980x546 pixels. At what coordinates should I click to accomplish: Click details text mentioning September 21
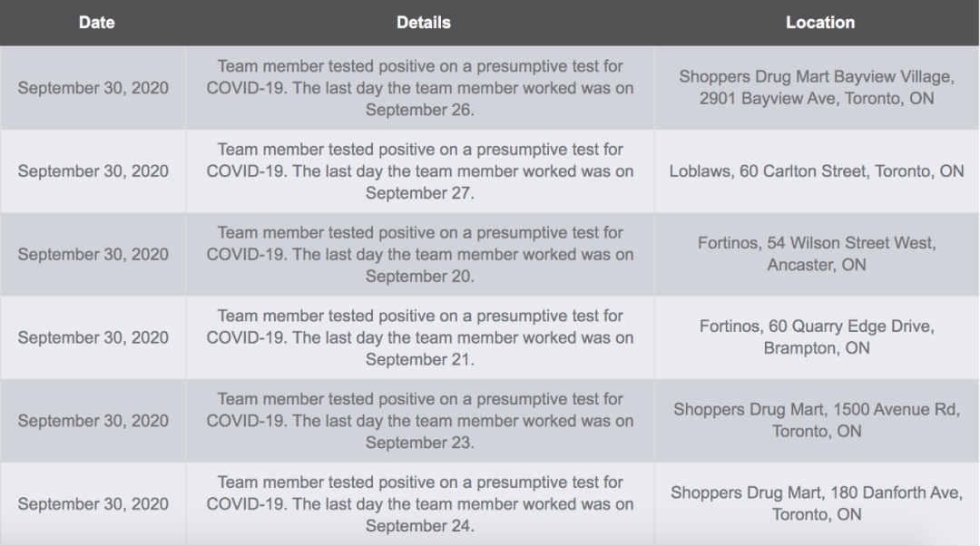[x=420, y=337]
